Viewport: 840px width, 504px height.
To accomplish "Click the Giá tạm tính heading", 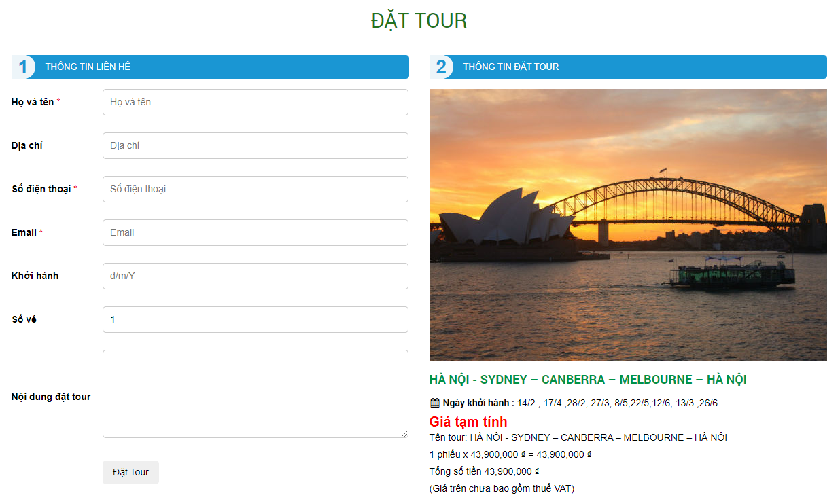I will tap(468, 422).
